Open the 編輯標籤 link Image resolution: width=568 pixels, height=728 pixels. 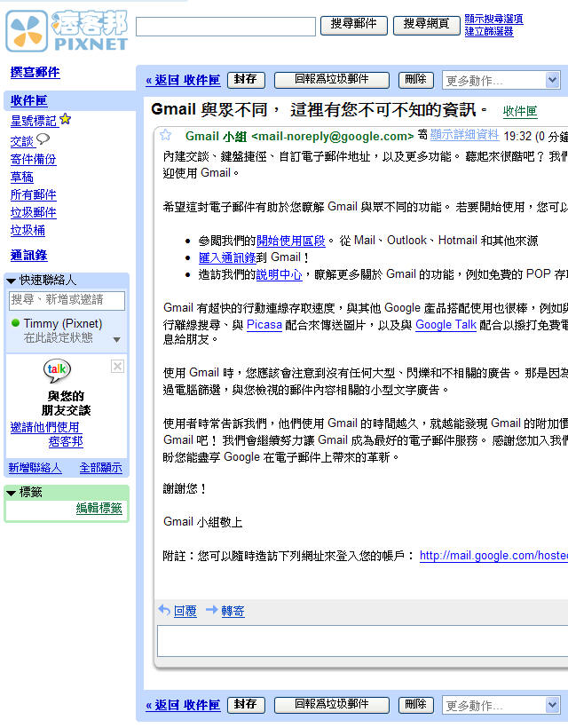(99, 508)
